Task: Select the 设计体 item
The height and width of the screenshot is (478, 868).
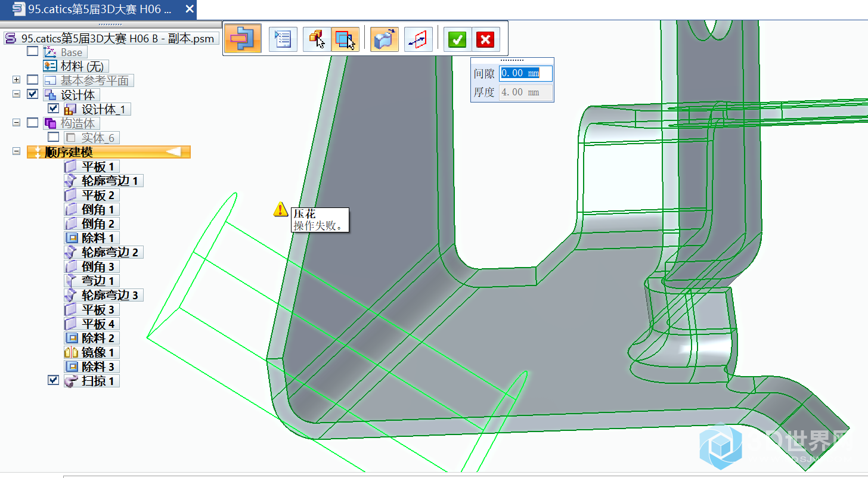Action: (x=72, y=95)
